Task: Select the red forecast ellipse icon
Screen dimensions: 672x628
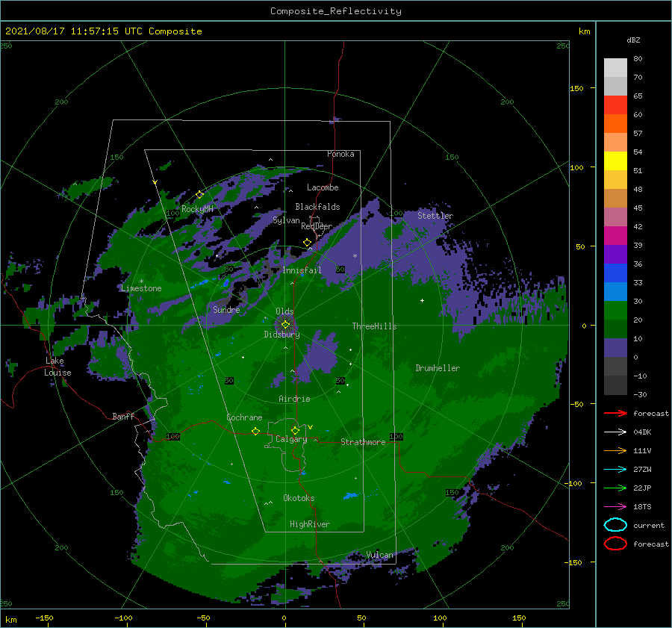Action: 615,544
